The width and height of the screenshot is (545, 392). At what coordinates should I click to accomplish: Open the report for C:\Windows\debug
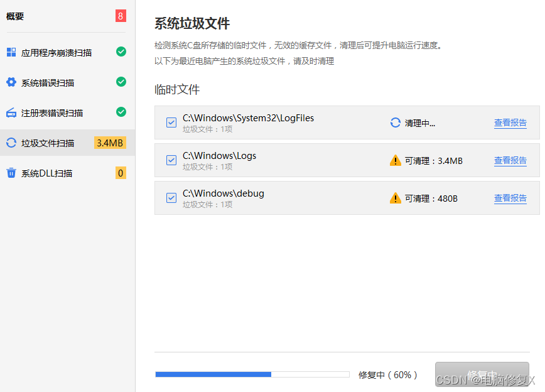click(x=510, y=198)
